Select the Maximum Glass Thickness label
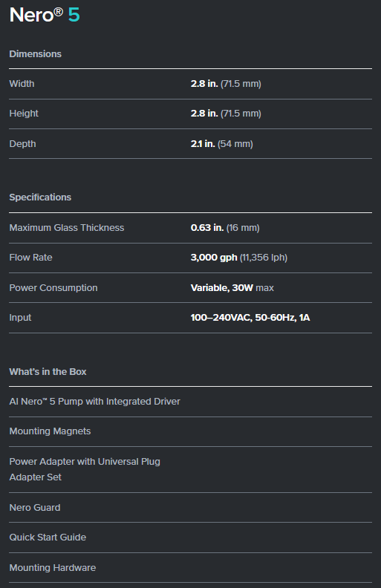 [67, 228]
